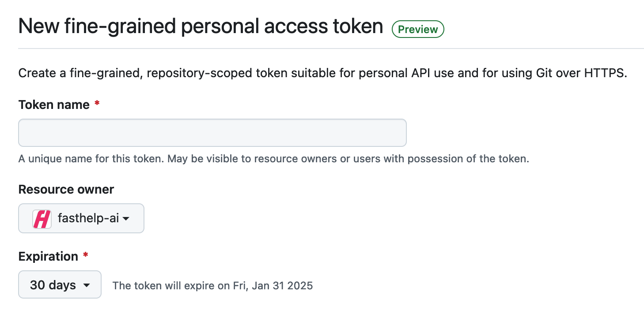
Task: Open the 30 days expiration dropdown
Action: coord(60,285)
